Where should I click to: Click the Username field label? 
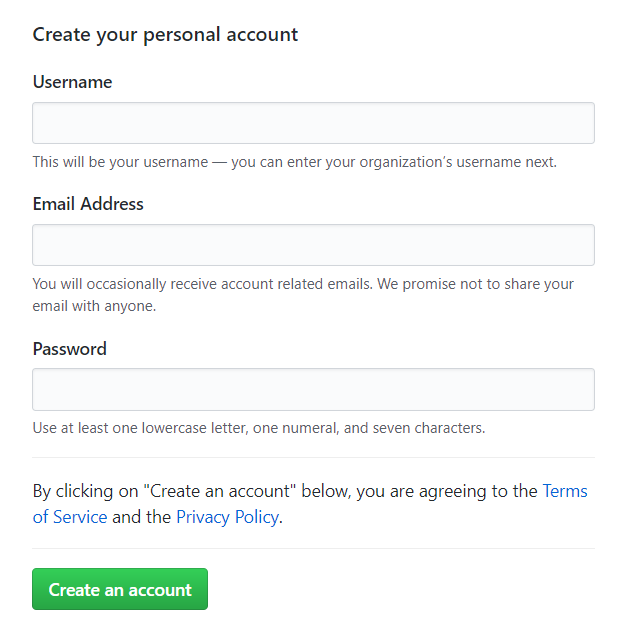tap(72, 82)
